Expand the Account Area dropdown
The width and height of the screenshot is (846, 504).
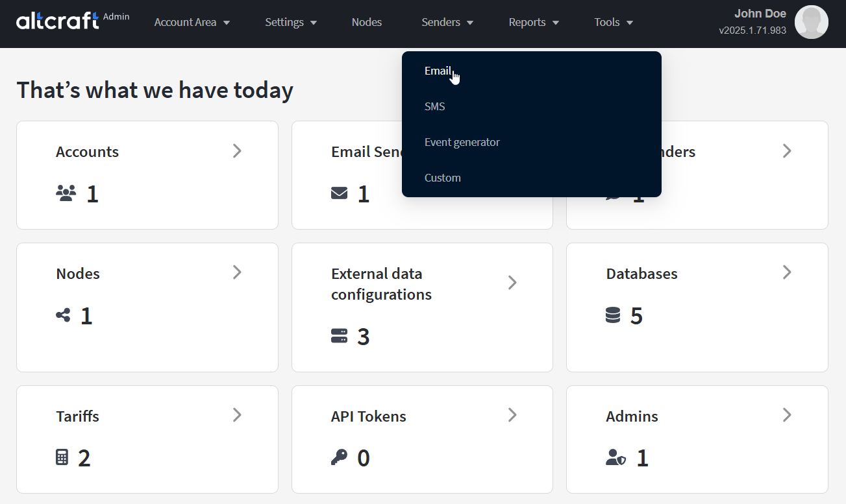pyautogui.click(x=192, y=22)
